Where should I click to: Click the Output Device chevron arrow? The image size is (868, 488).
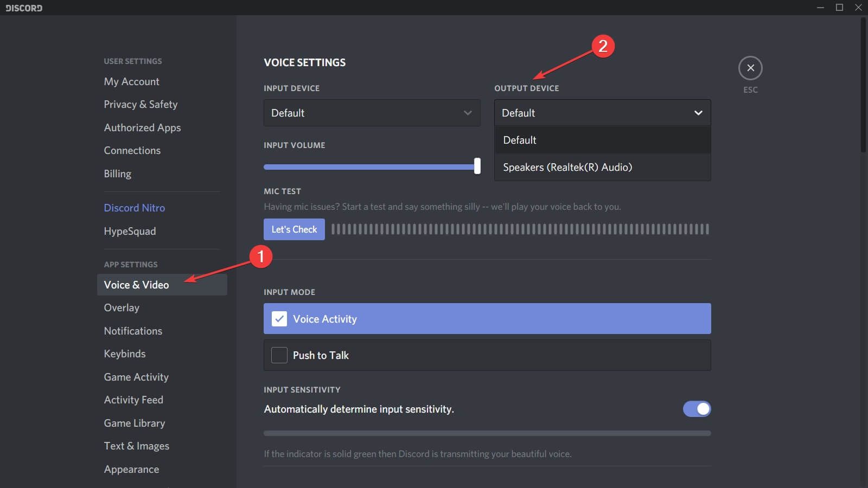[x=698, y=113]
